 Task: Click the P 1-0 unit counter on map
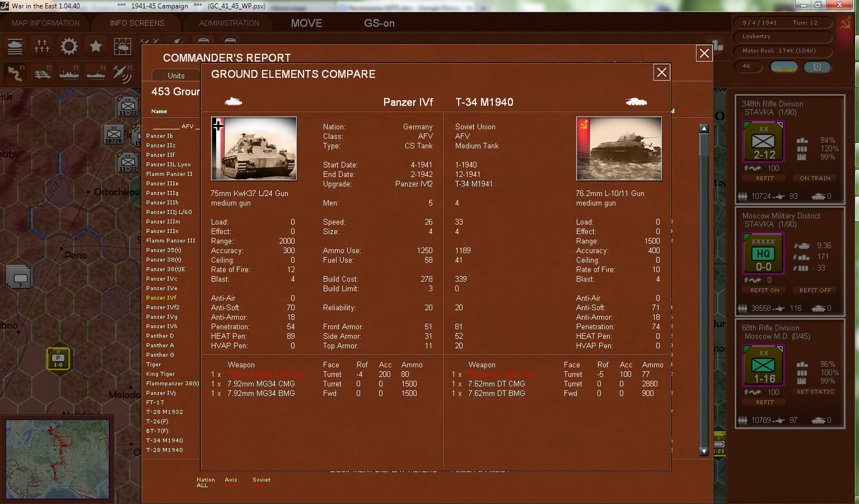point(58,358)
